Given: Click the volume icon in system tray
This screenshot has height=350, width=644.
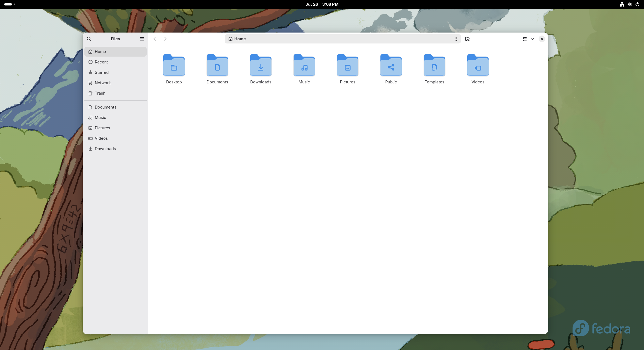Looking at the screenshot, I should click(630, 4).
